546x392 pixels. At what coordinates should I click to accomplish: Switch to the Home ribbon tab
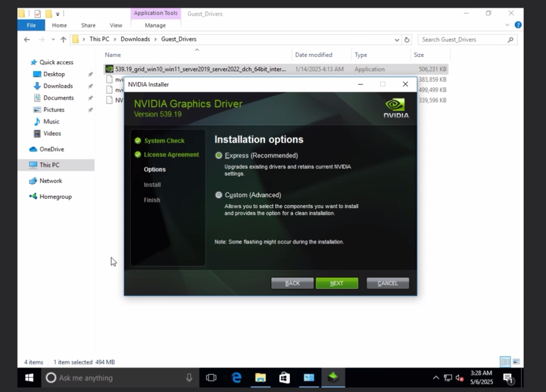tap(59, 25)
